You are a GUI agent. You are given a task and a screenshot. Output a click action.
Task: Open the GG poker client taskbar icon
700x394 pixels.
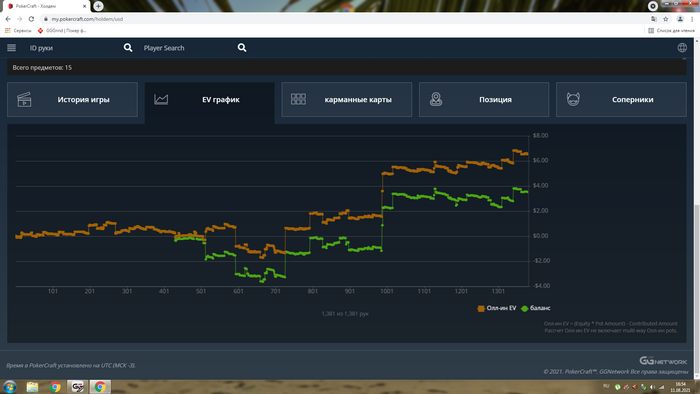pos(78,386)
